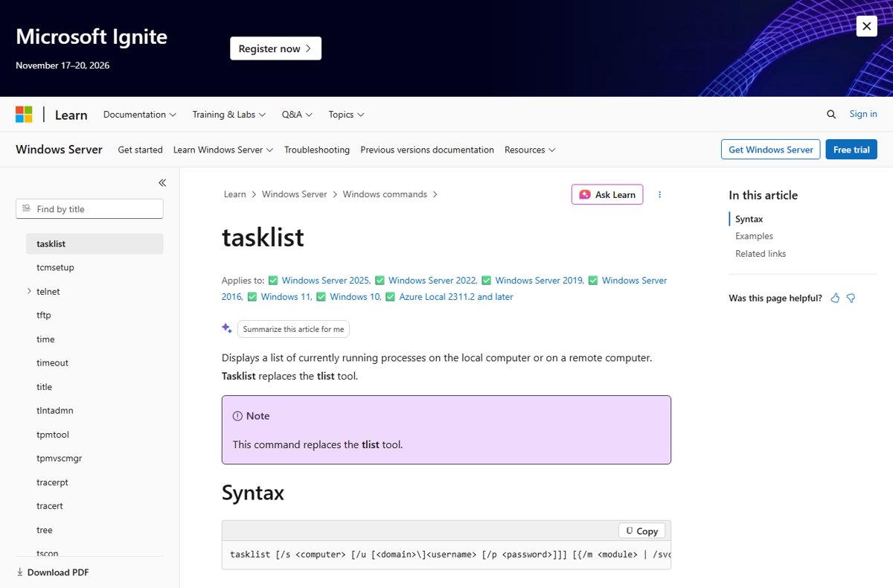Viewport: 893px width, 588px height.
Task: Open tracerpt in the sidebar
Action: tap(52, 482)
